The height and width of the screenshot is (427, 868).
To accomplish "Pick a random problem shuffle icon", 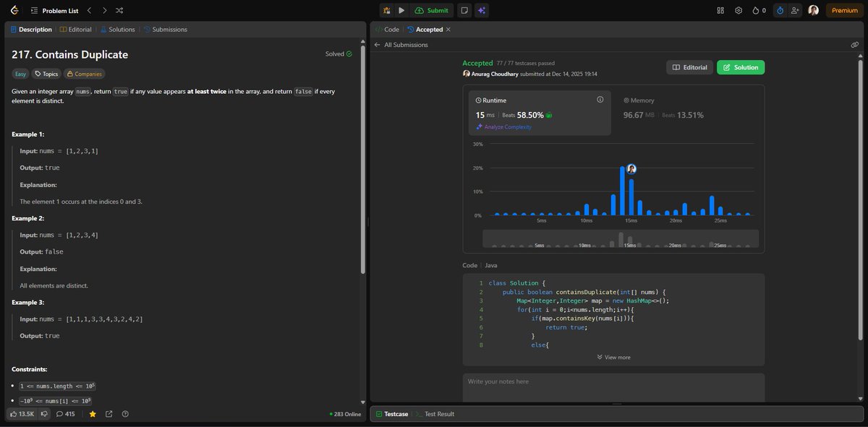I will [x=119, y=11].
